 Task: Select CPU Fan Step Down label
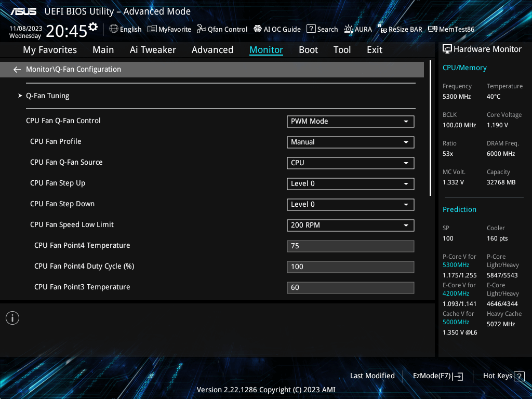pos(62,204)
